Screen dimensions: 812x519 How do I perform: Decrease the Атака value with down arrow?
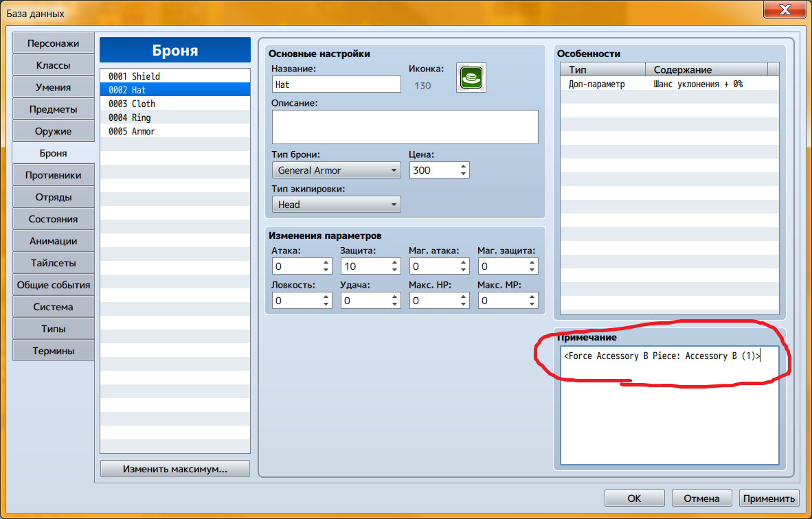pyautogui.click(x=326, y=270)
